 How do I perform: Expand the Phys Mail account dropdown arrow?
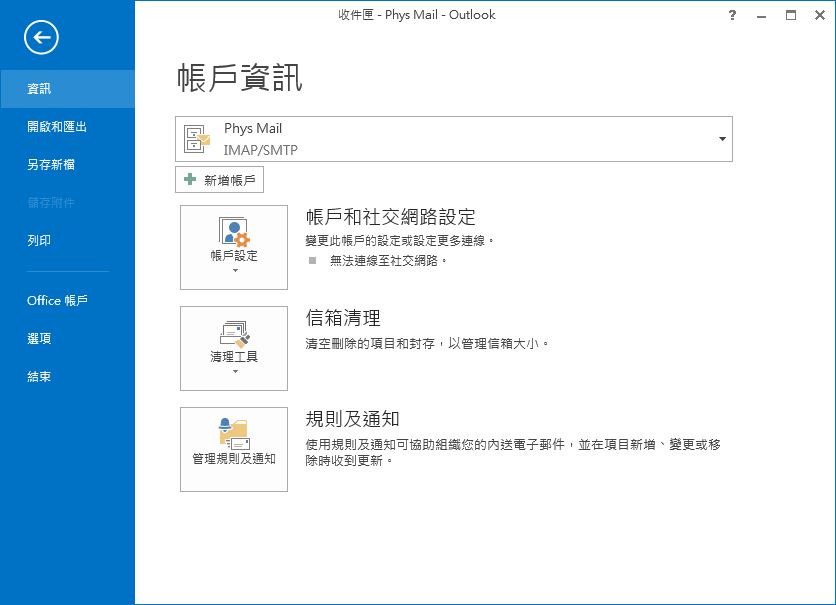[722, 139]
